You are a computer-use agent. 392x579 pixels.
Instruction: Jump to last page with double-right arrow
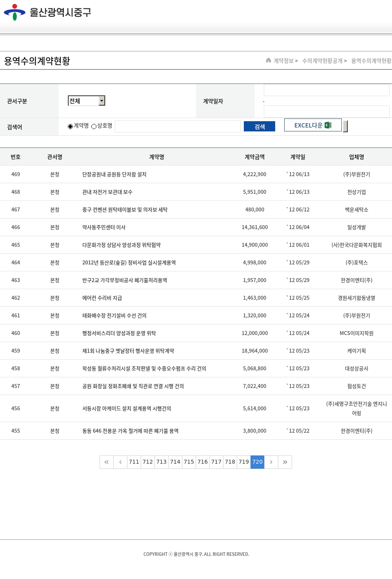[x=285, y=462]
